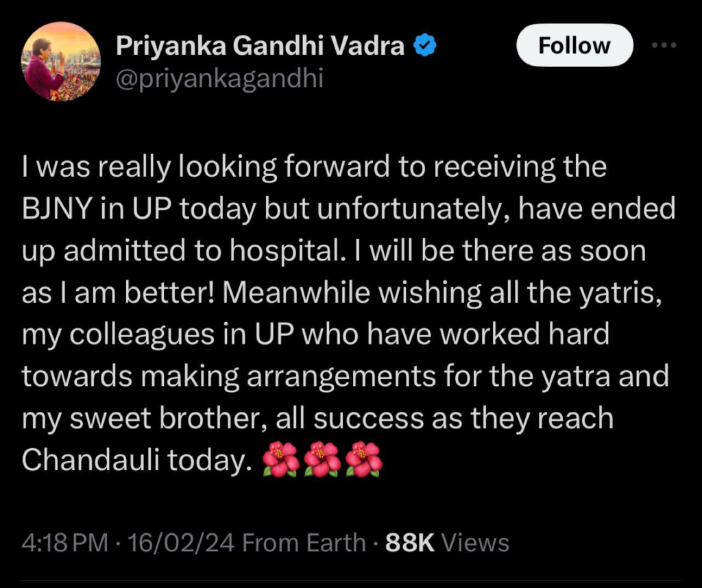This screenshot has width=702, height=588.
Task: View the 88K Views count
Action: coord(447,542)
